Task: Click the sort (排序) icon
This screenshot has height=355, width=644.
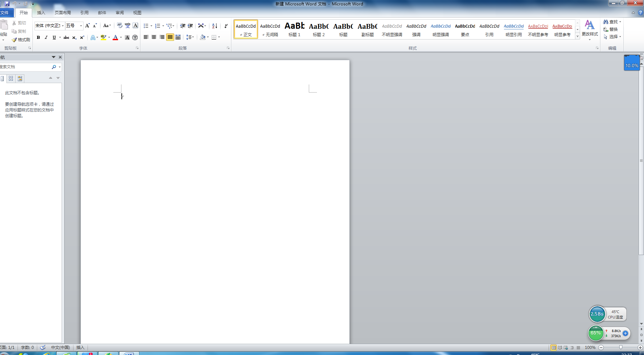Action: (x=214, y=25)
